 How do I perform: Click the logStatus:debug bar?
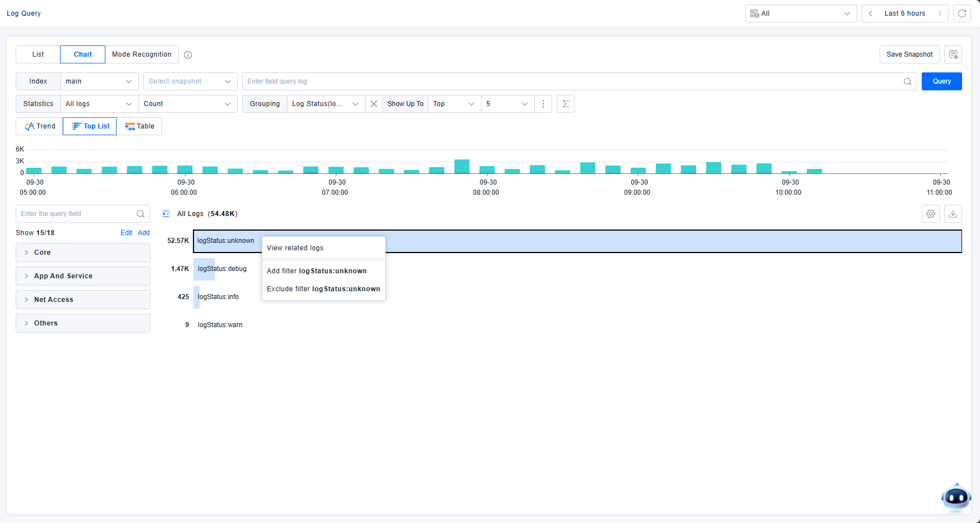(x=205, y=269)
